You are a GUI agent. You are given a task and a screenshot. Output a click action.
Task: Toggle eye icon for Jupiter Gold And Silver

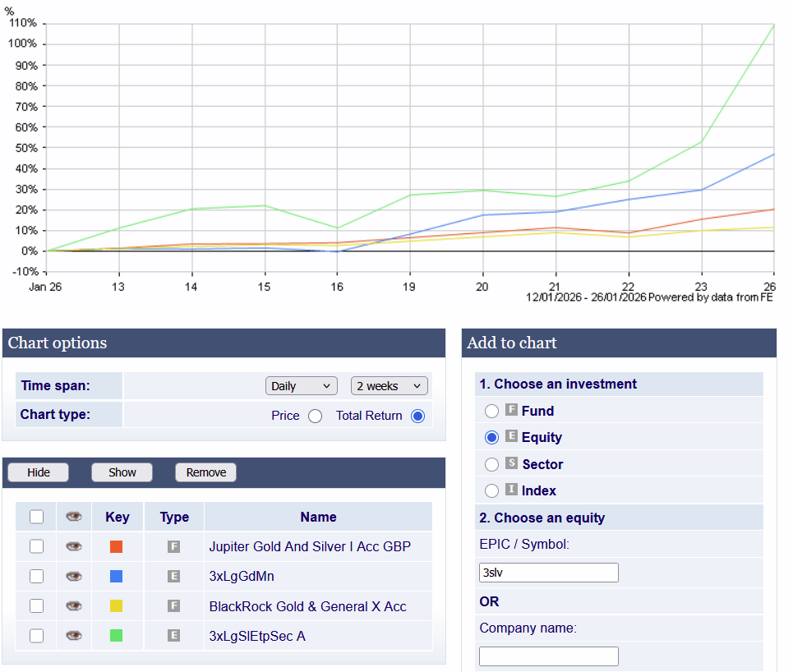pos(74,546)
